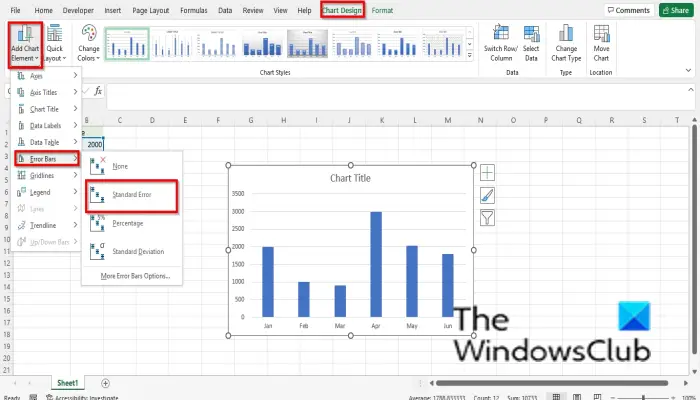Switch to Normal view icon
Viewport: 700px width, 400px height.
pos(556,397)
